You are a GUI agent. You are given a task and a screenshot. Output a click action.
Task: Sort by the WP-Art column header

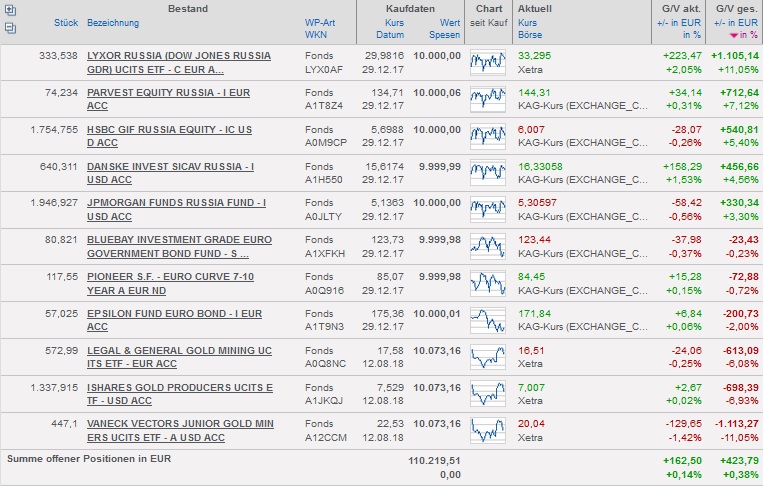[320, 23]
